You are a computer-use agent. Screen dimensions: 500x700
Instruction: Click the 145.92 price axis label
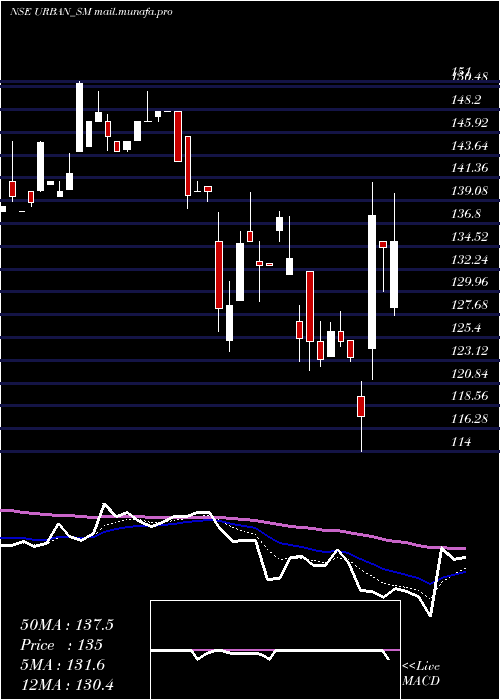click(x=470, y=123)
